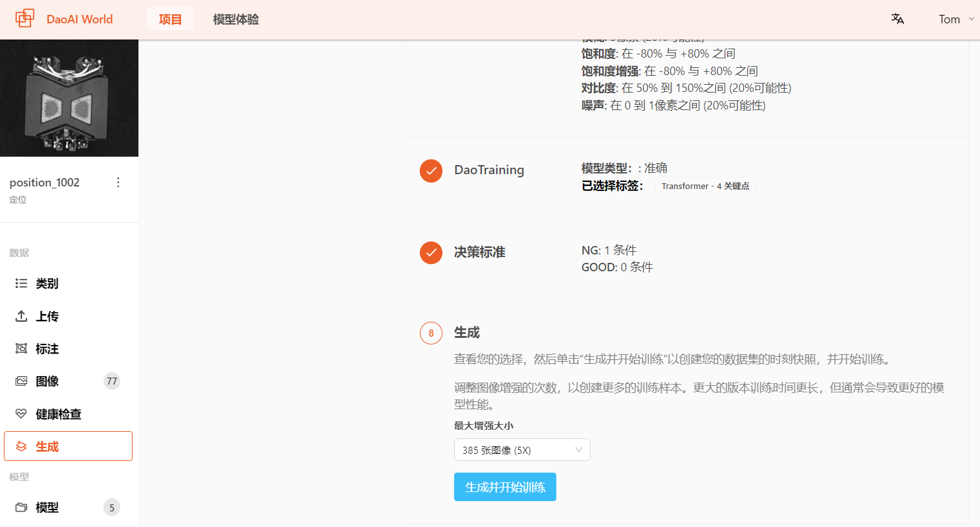
Task: Open the 类别 sidebar menu item
Action: pyautogui.click(x=69, y=284)
